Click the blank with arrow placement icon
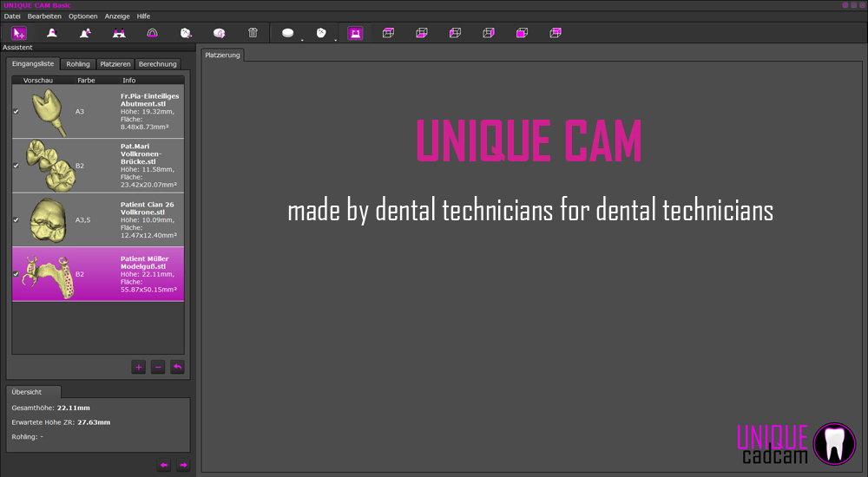Viewport: 868px width, 477px height. click(x=186, y=33)
